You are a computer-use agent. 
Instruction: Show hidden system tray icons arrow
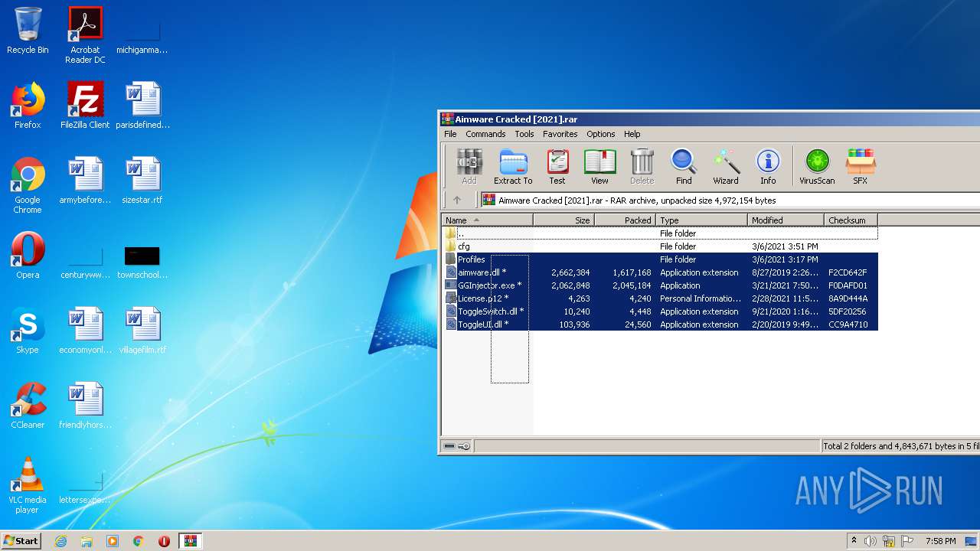854,541
